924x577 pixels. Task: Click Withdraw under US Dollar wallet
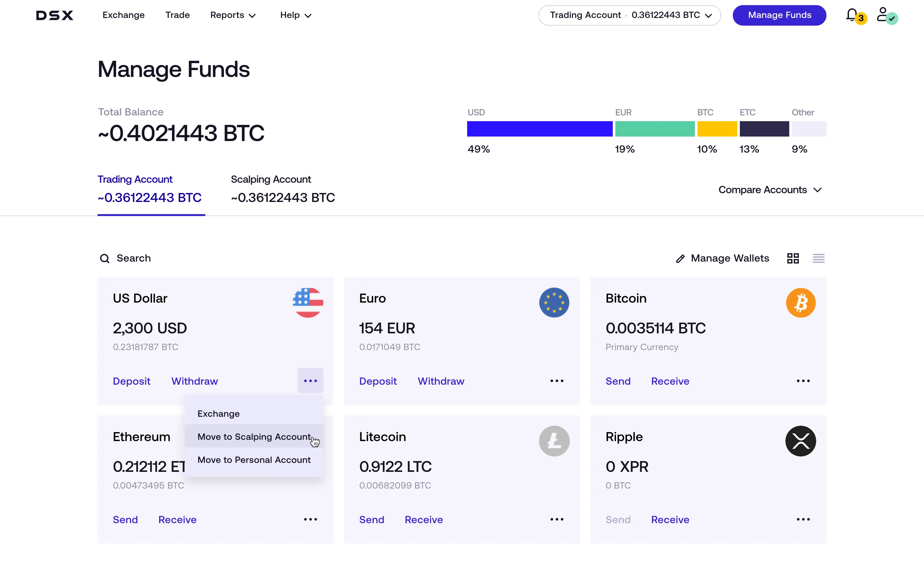pos(195,380)
